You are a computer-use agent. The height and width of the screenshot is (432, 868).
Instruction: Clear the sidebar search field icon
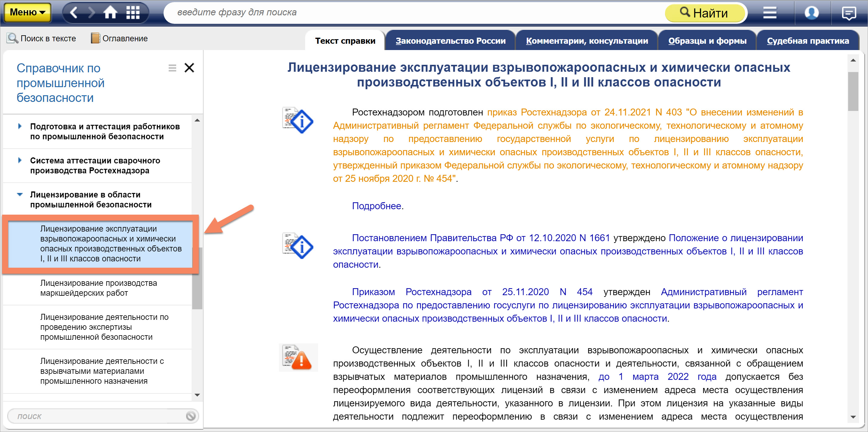tap(191, 416)
